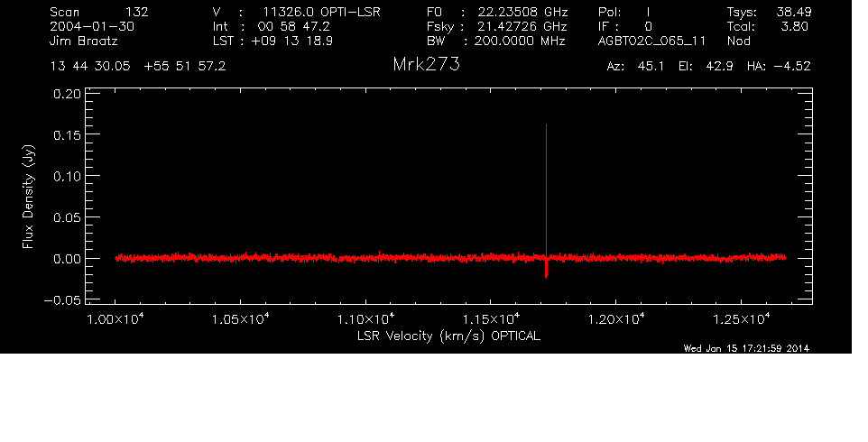The image size is (868, 442).
Task: Click LSR Velocity (km/s) OPTICAL axis label
Action: (x=448, y=336)
